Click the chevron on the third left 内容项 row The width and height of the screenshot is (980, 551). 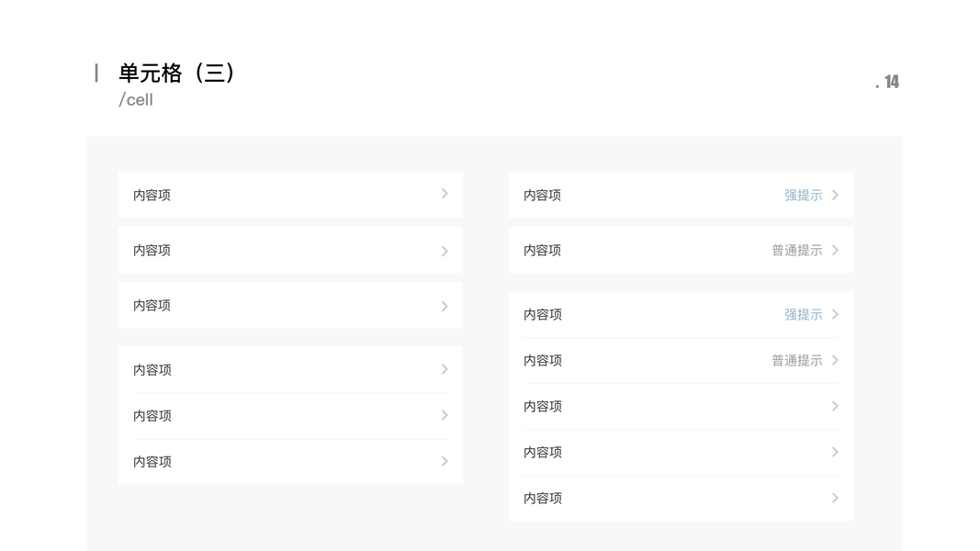click(445, 305)
